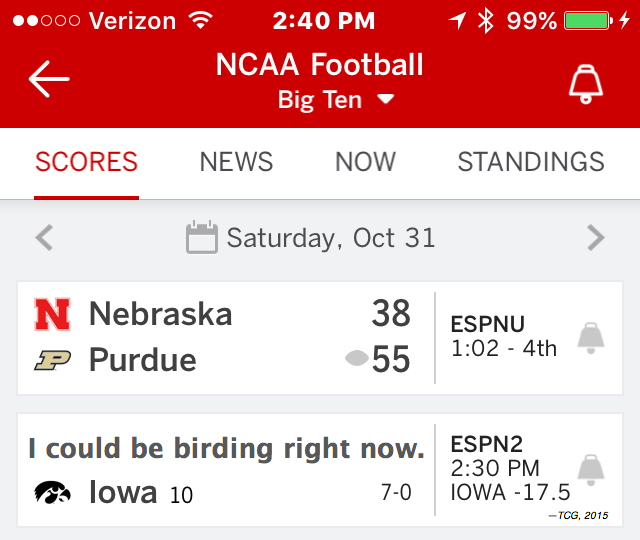The width and height of the screenshot is (640, 540).
Task: Switch to the NOW tab
Action: pos(365,162)
